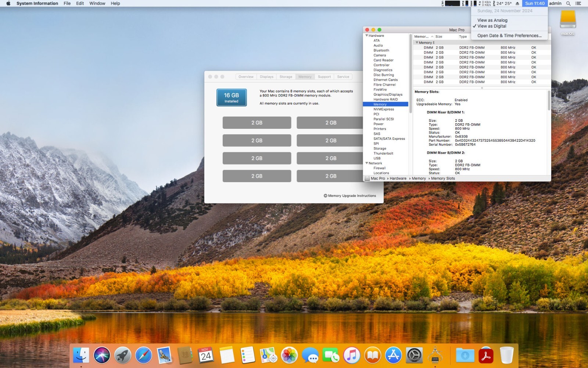Select Firewall under Network
Viewport: 588px width, 368px height.
click(x=380, y=168)
